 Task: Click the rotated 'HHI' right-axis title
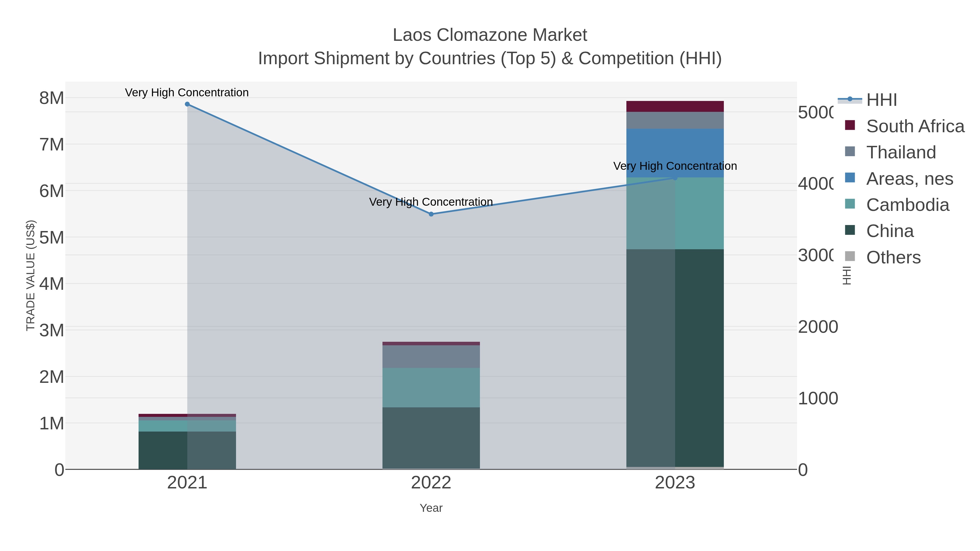click(846, 275)
